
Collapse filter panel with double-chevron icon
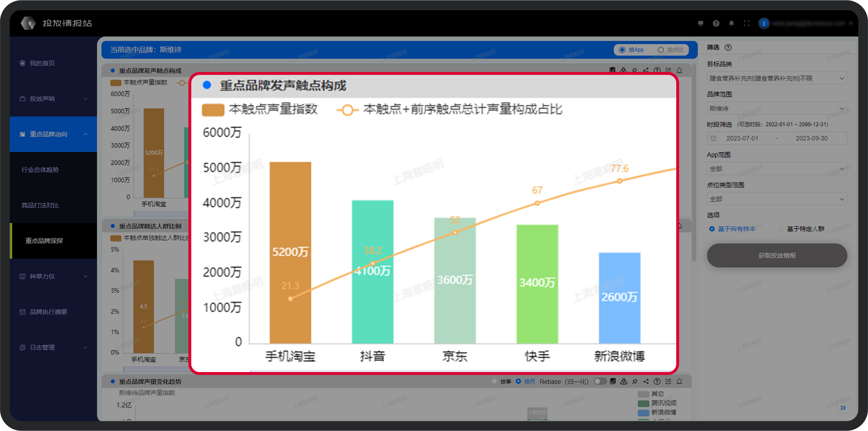(x=843, y=408)
